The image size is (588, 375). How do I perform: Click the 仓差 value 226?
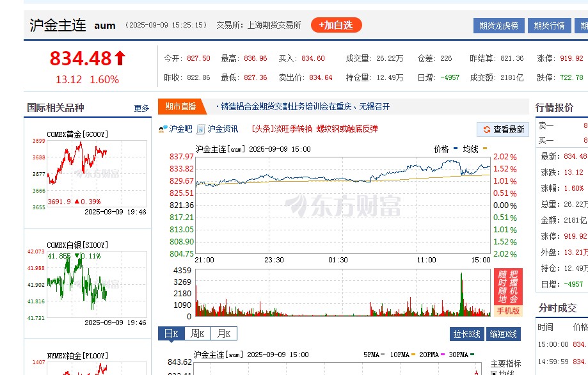pos(446,58)
